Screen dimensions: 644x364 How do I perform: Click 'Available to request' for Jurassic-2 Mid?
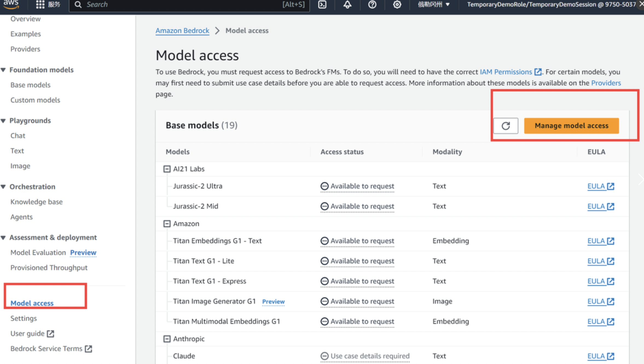(x=362, y=206)
